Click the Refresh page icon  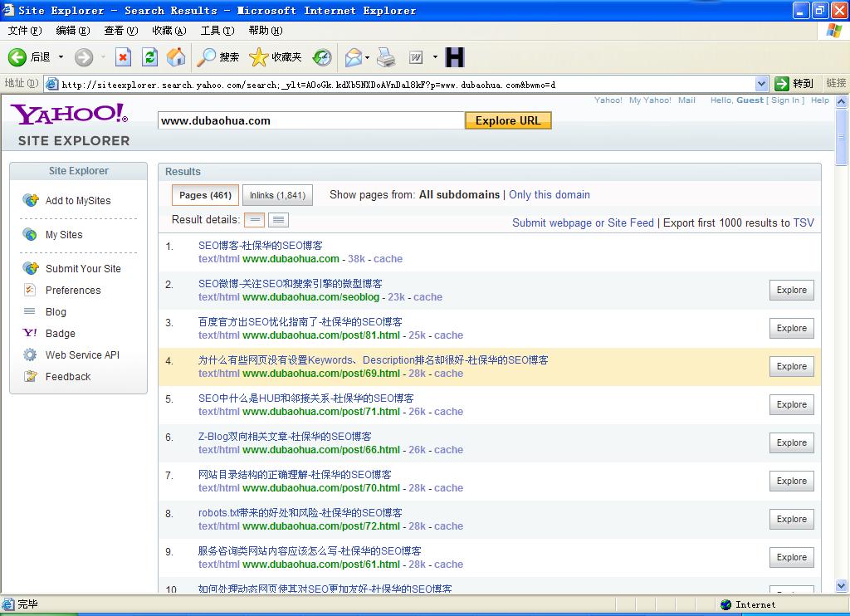(149, 57)
